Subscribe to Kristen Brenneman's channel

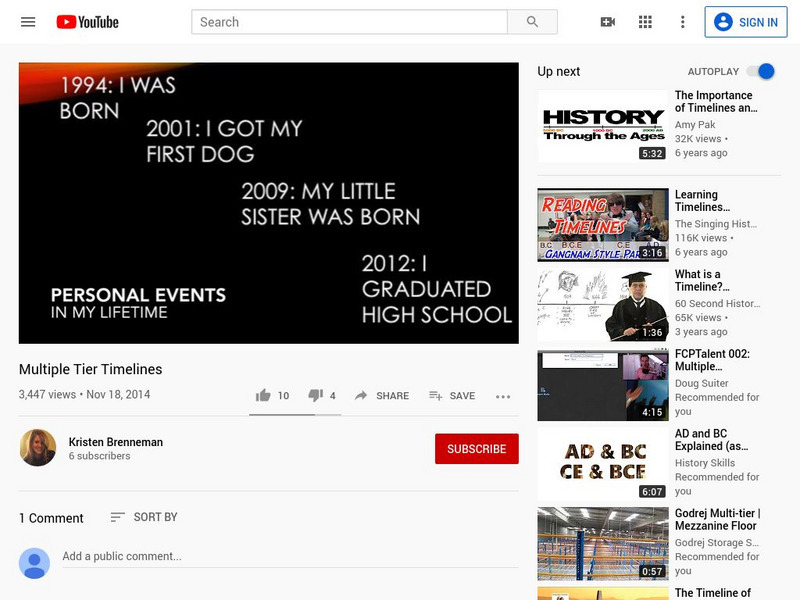pos(476,449)
